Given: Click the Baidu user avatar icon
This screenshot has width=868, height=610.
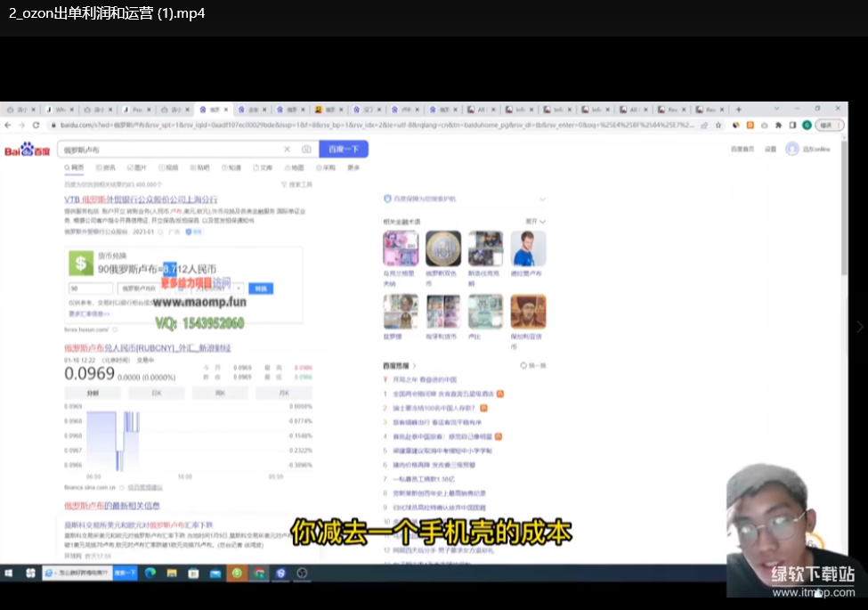Looking at the screenshot, I should pos(792,149).
